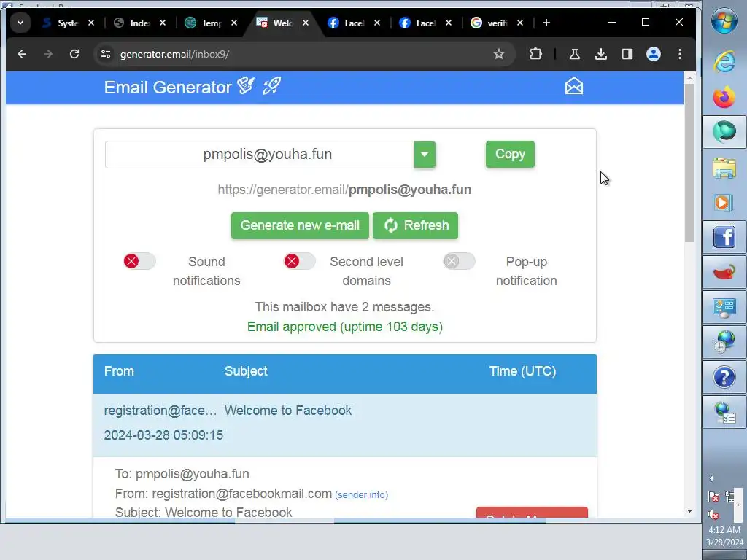Switch to the second Facebook tab
The image size is (747, 560).
coord(418,23)
